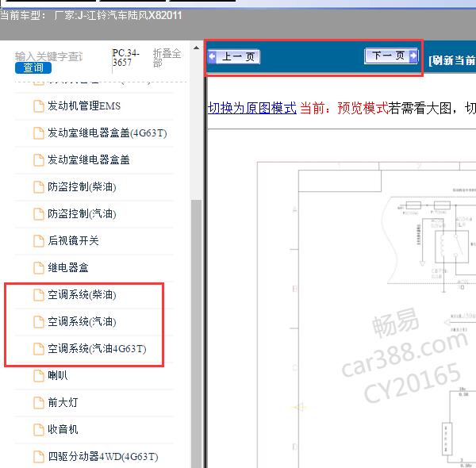
Task: Click document icon beside 空调系统(汽油)
Action: pyautogui.click(x=39, y=322)
